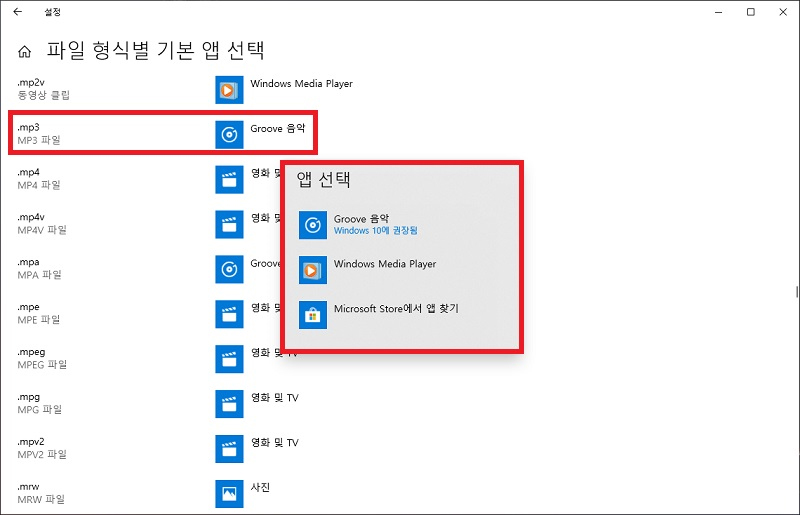The height and width of the screenshot is (515, 800).
Task: Click 사진 label for .mrw
Action: [x=260, y=487]
